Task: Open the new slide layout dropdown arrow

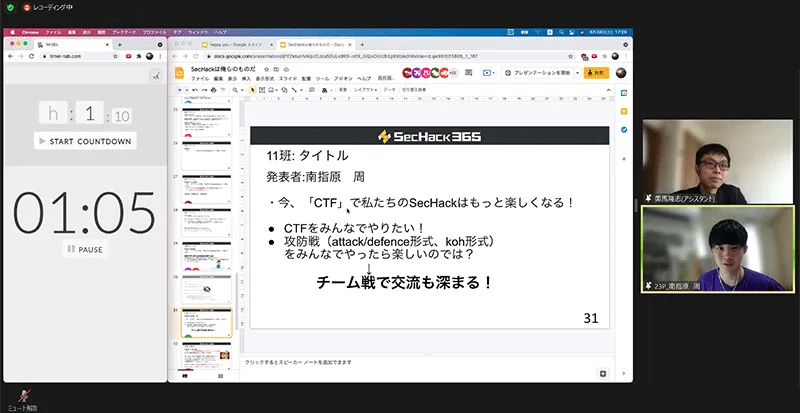Action: pyautogui.click(x=187, y=90)
